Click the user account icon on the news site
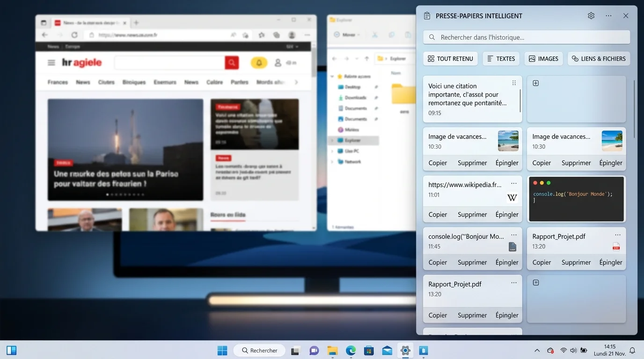This screenshot has width=644, height=359. 278,63
